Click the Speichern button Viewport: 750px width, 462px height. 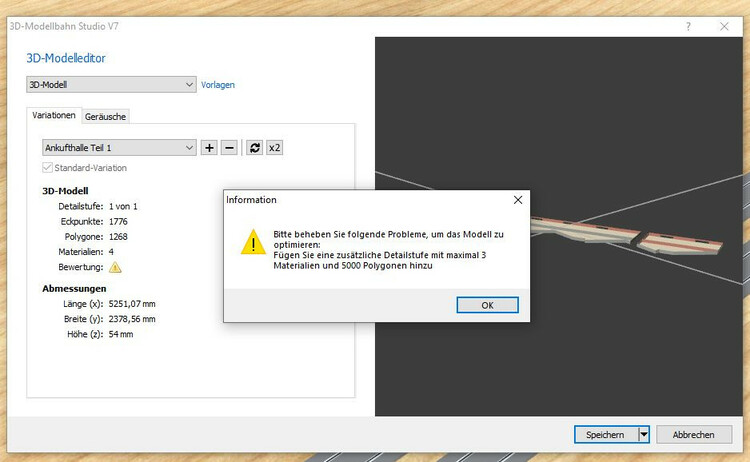(606, 434)
